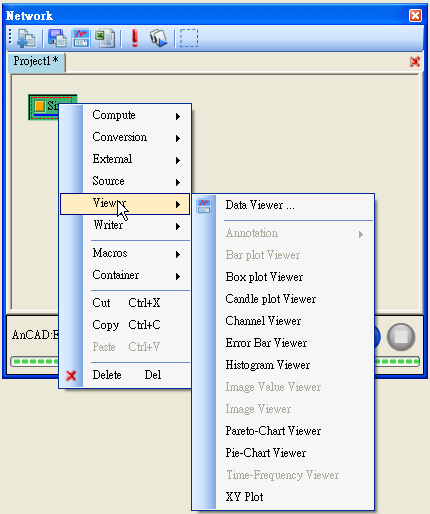Switch to the Project1 tab
Image resolution: width=430 pixels, height=514 pixels.
(36, 62)
